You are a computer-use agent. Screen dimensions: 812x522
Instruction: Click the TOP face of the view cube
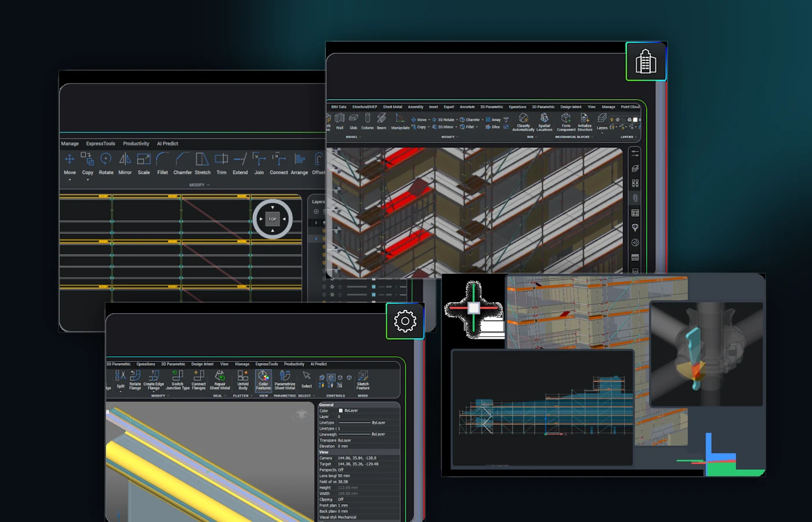point(273,219)
